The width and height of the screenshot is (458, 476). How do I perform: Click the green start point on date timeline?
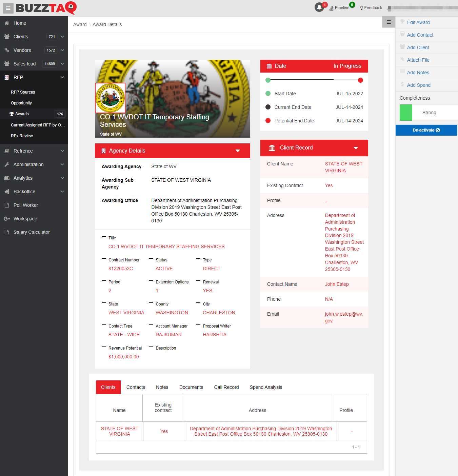coord(268,80)
